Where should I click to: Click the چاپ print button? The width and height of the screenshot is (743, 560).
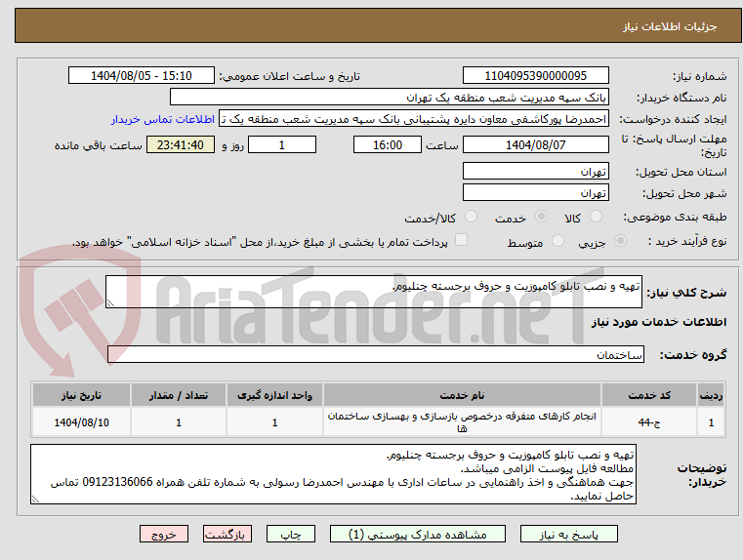291,534
